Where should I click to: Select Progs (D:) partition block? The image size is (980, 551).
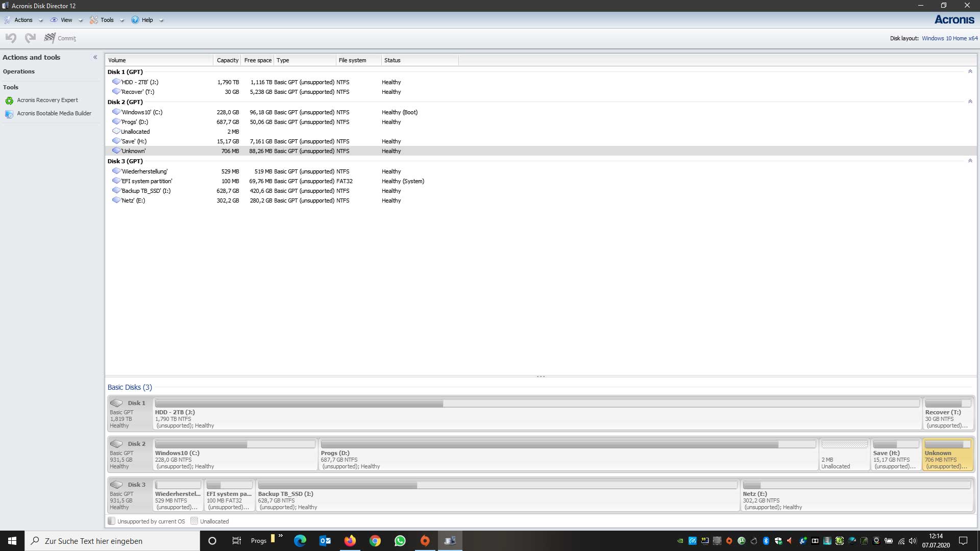[568, 455]
